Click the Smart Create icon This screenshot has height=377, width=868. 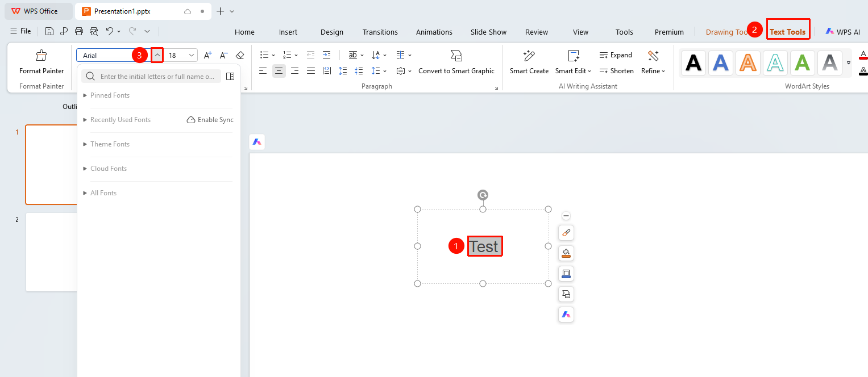(529, 55)
